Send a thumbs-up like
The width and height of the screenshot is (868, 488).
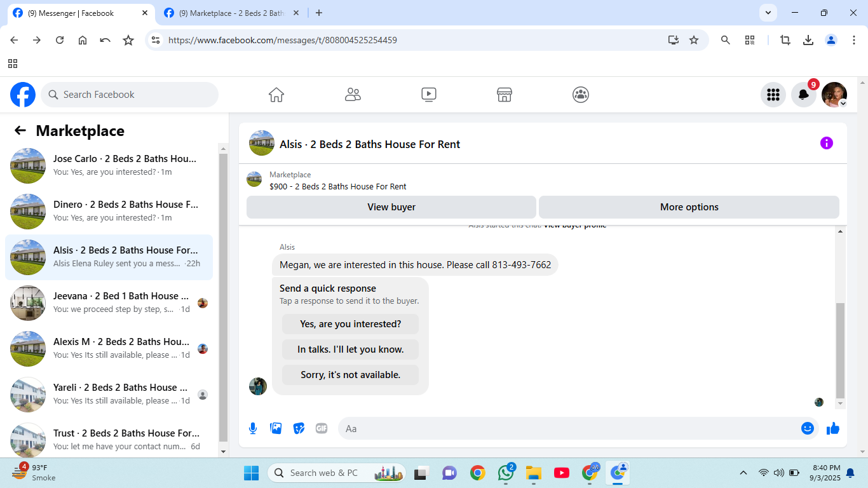[833, 428]
